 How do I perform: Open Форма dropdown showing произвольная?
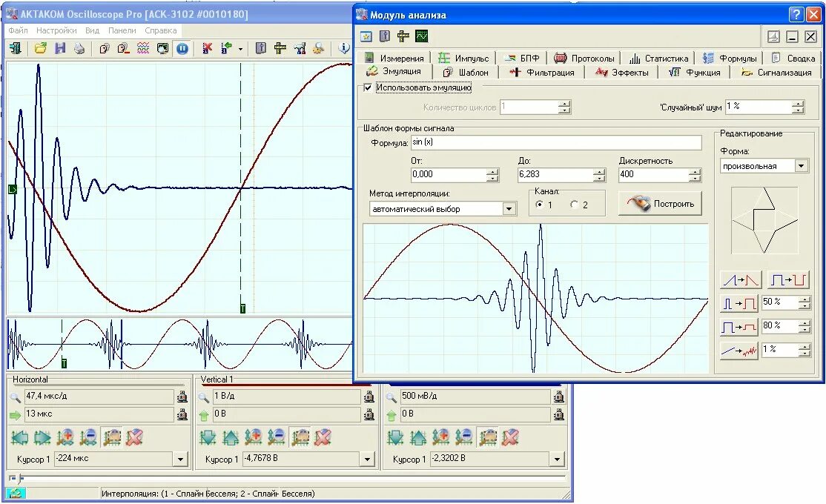coord(802,166)
